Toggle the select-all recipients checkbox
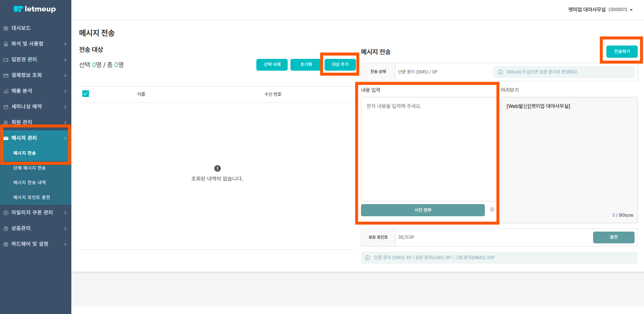Screen dimensions: 644x314 (x=86, y=93)
